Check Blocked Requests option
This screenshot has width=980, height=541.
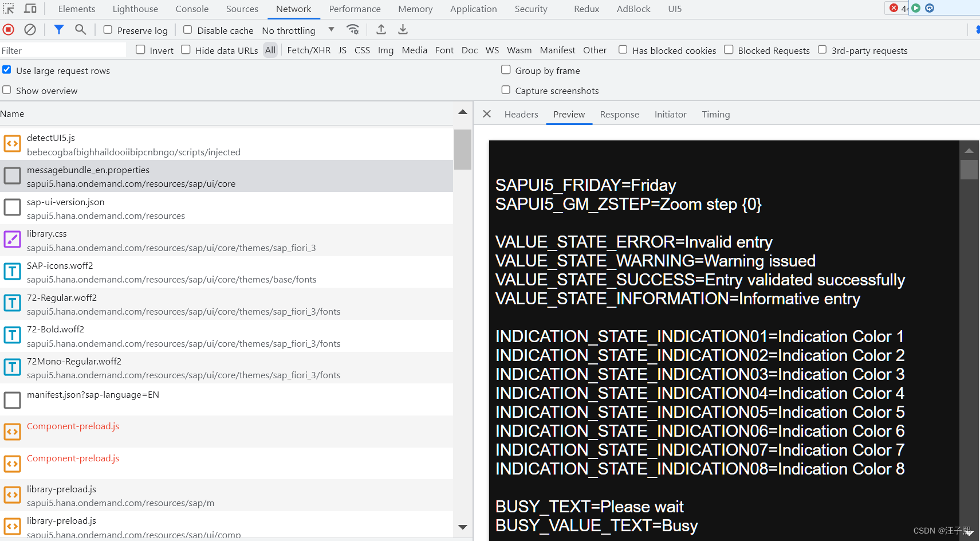pos(729,50)
